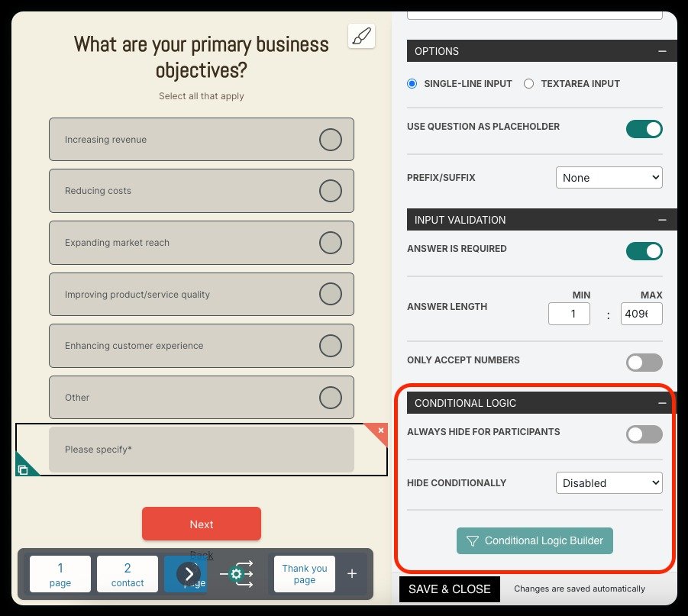Open the Conditional Logic Builder
The height and width of the screenshot is (616, 688).
click(x=535, y=541)
